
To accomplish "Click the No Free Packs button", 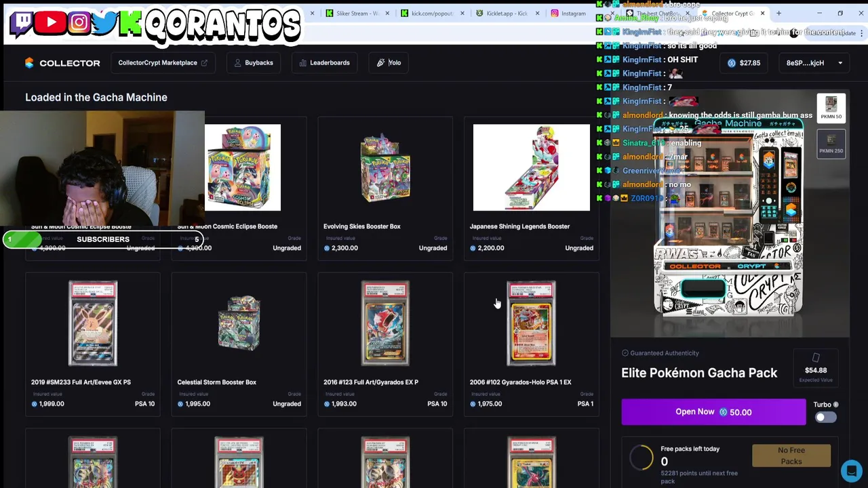I will coord(791,455).
